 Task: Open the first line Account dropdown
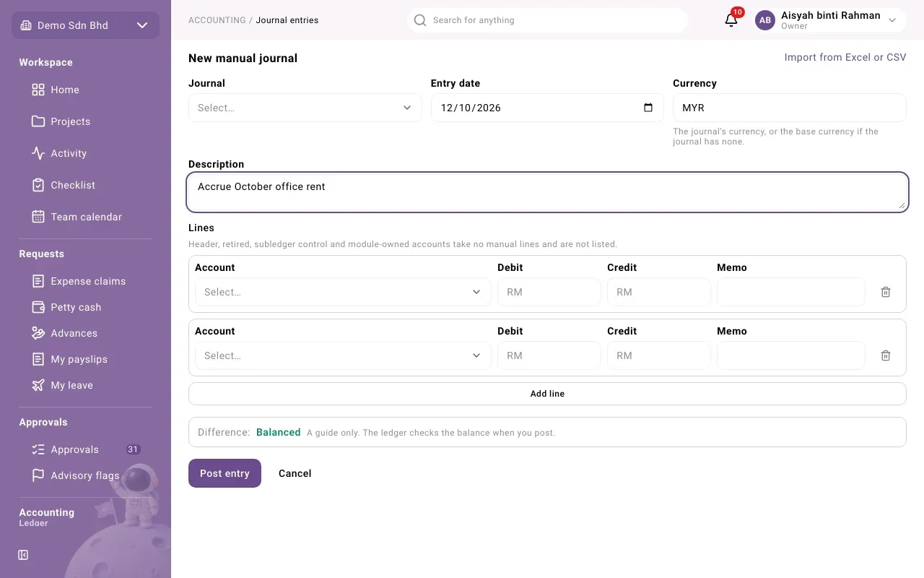pos(343,292)
